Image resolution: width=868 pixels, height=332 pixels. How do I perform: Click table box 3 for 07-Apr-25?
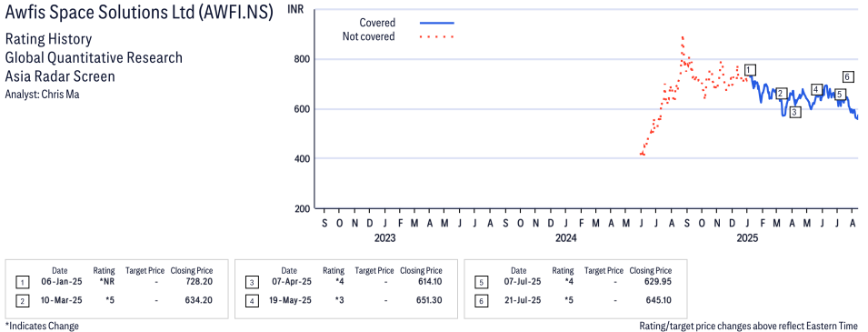[250, 282]
